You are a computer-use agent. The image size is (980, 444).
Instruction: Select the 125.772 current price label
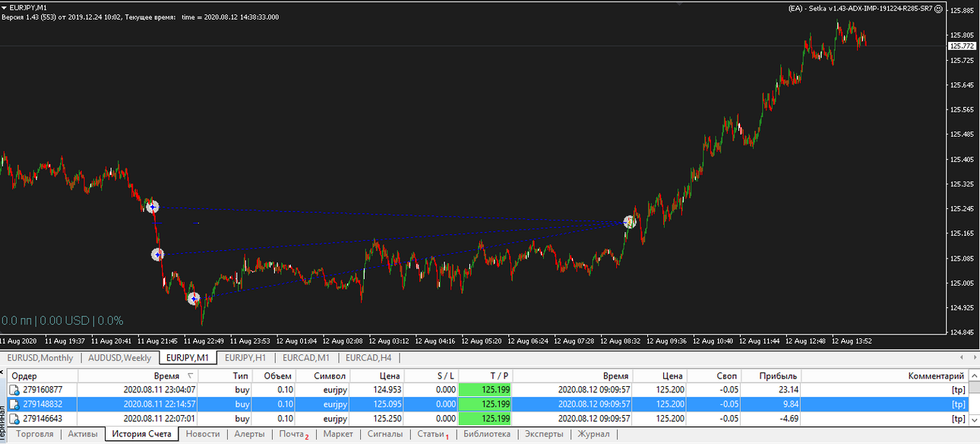coord(962,46)
